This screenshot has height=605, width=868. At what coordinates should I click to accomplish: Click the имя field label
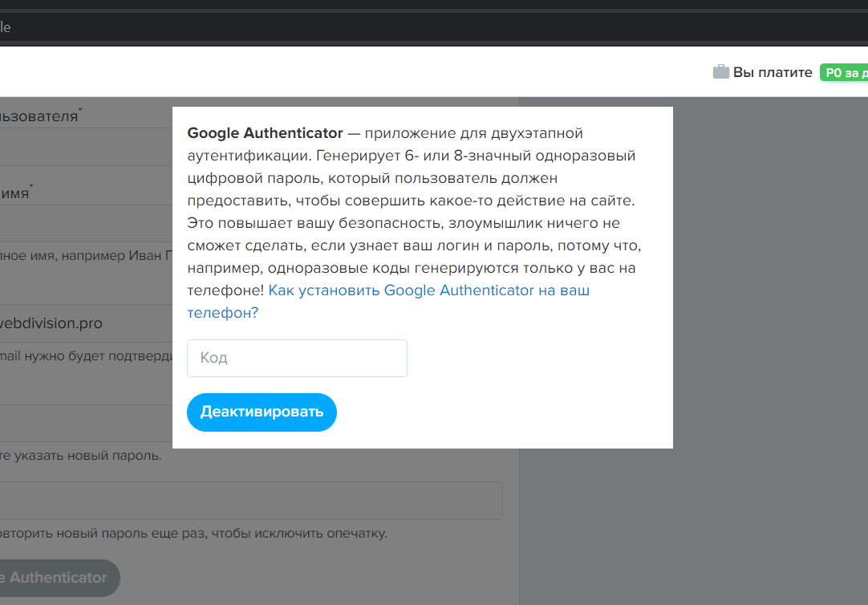pyautogui.click(x=16, y=193)
